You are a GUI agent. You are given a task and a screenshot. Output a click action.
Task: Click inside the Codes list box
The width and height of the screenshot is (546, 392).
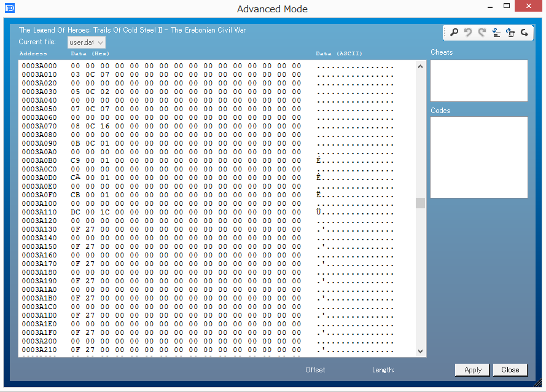pos(479,157)
